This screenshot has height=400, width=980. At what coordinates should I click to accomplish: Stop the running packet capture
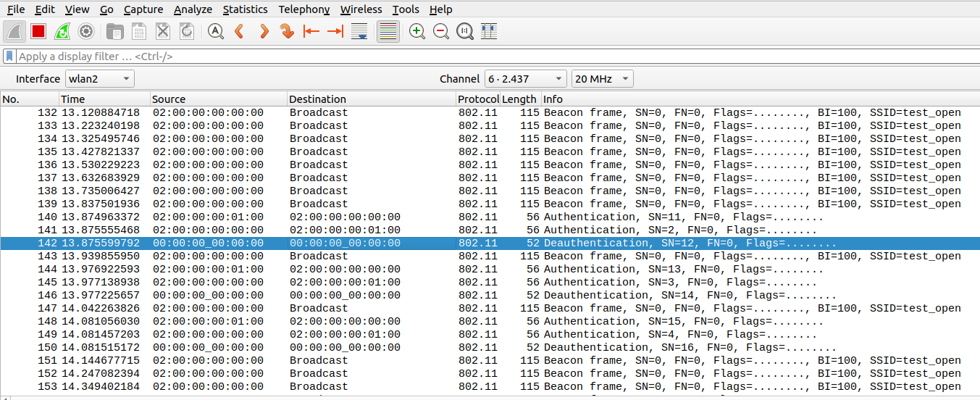pos(38,31)
